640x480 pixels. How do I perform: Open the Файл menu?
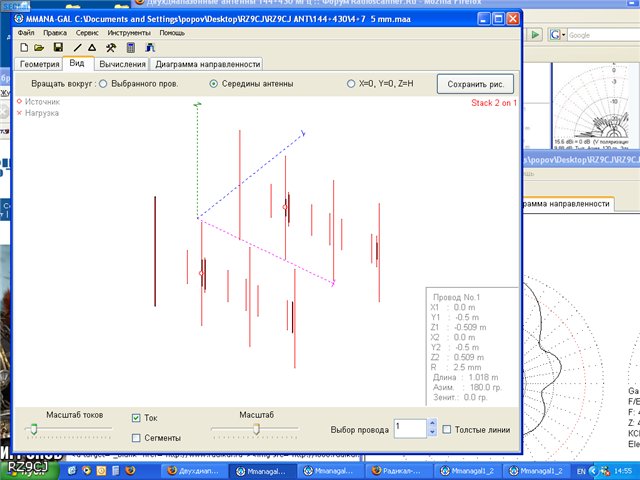point(26,33)
